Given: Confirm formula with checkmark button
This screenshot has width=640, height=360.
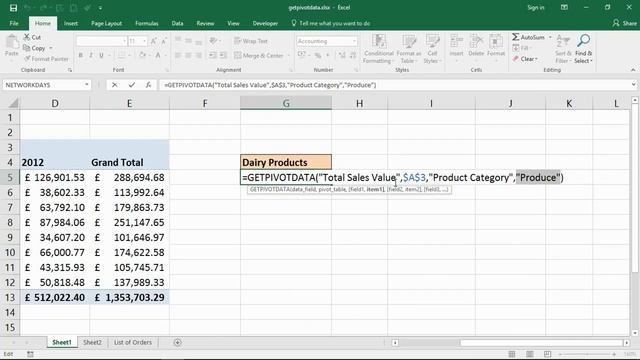Looking at the screenshot, I should pos(131,85).
